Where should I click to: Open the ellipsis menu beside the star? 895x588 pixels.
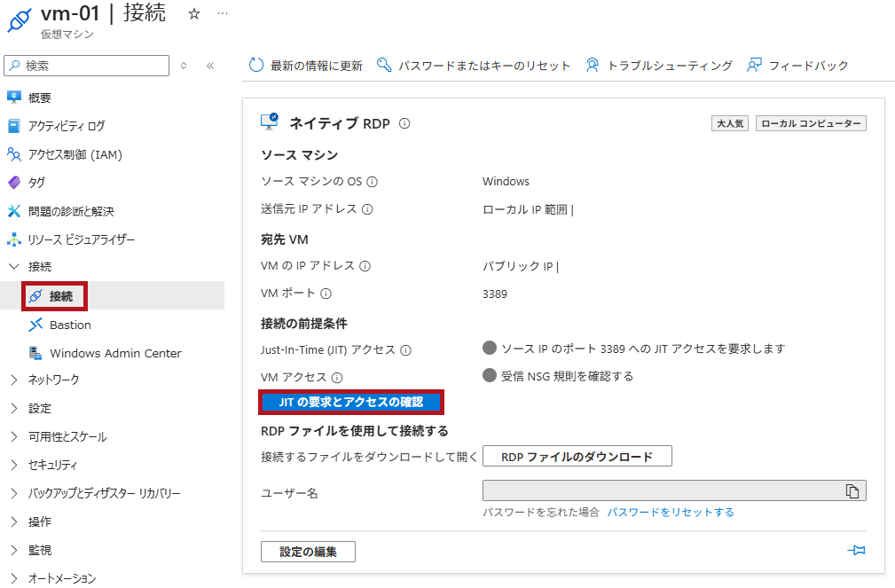(221, 14)
